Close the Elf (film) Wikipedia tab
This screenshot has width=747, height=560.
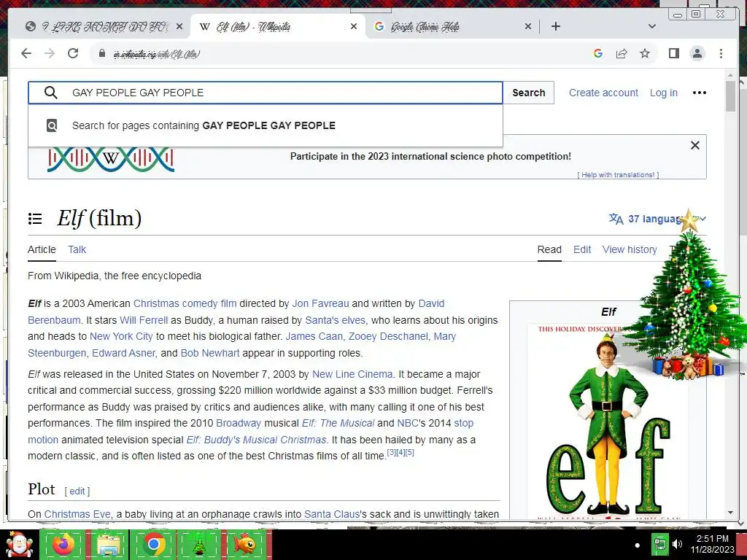354,27
